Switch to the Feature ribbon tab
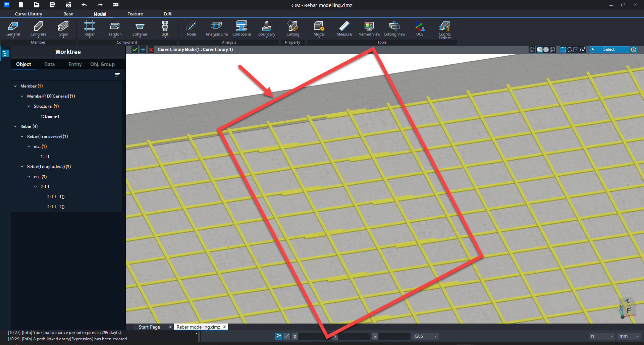The image size is (644, 345). tap(135, 14)
